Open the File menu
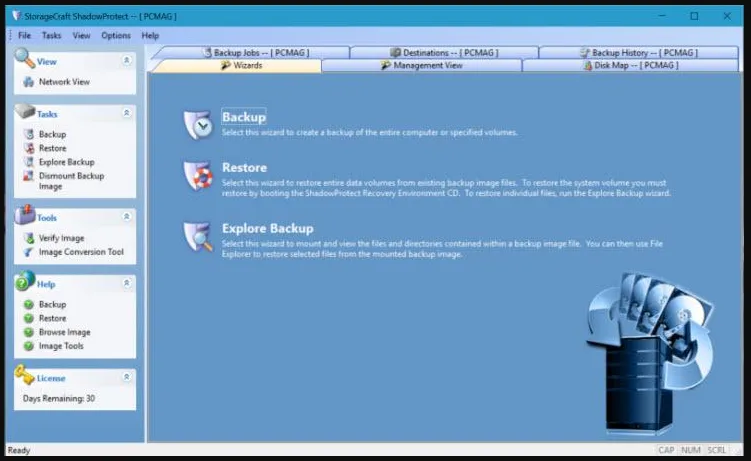The image size is (751, 461). (24, 35)
